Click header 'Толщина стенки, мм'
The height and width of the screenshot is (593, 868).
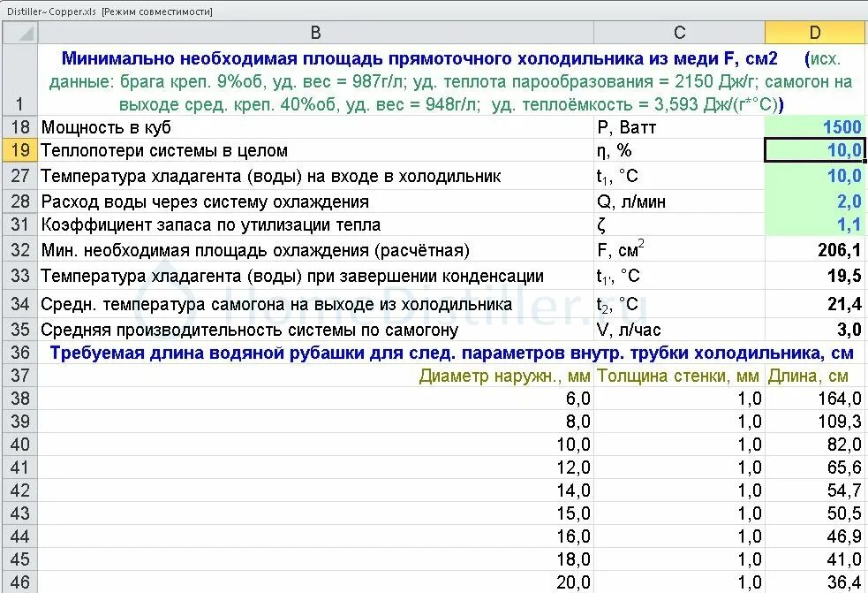pyautogui.click(x=679, y=376)
